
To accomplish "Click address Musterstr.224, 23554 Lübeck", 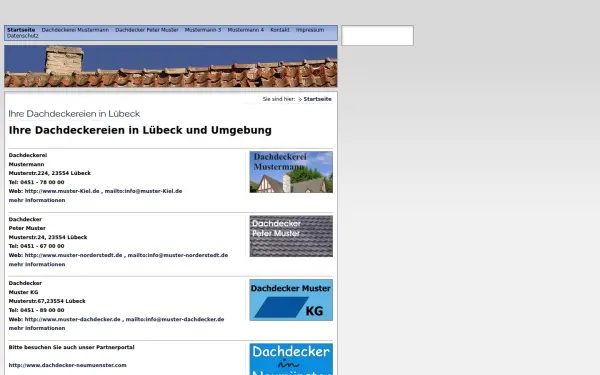I will [x=50, y=173].
